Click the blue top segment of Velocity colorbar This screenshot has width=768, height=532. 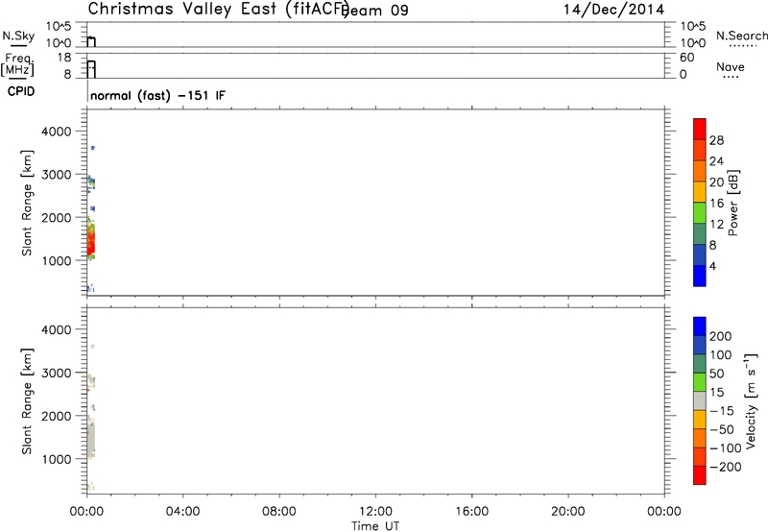tap(700, 326)
